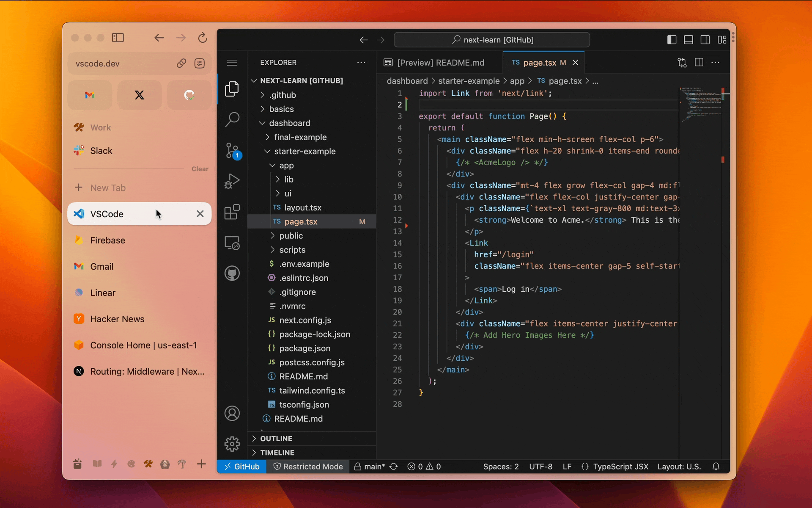Viewport: 812px width, 508px height.
Task: Open the GitHub view in activity bar
Action: coord(232,273)
